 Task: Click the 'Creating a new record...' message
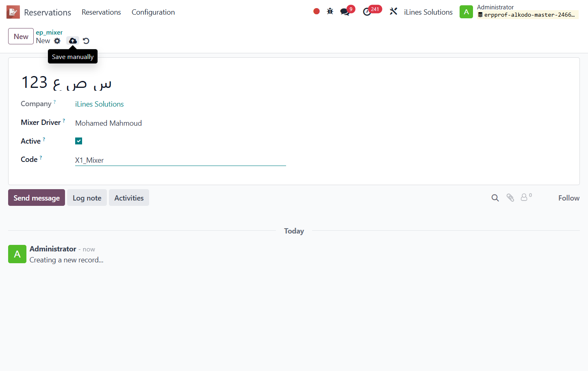point(67,260)
